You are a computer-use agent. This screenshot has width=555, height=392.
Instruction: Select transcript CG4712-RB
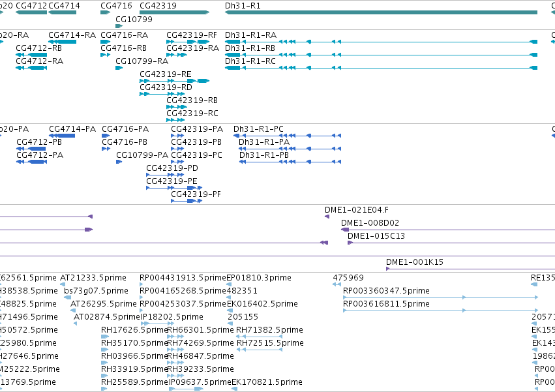point(31,55)
